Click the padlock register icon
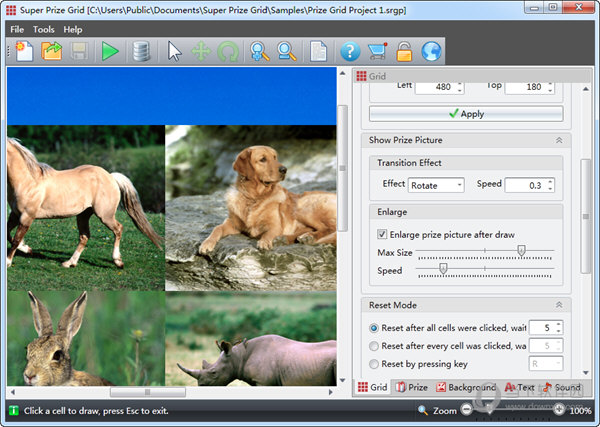The image size is (600, 427). point(404,51)
